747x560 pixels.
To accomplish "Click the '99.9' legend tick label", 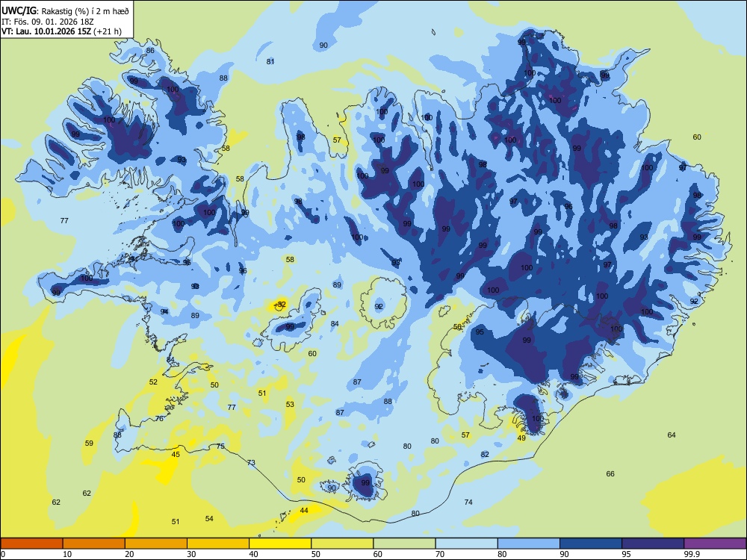I will [691, 554].
